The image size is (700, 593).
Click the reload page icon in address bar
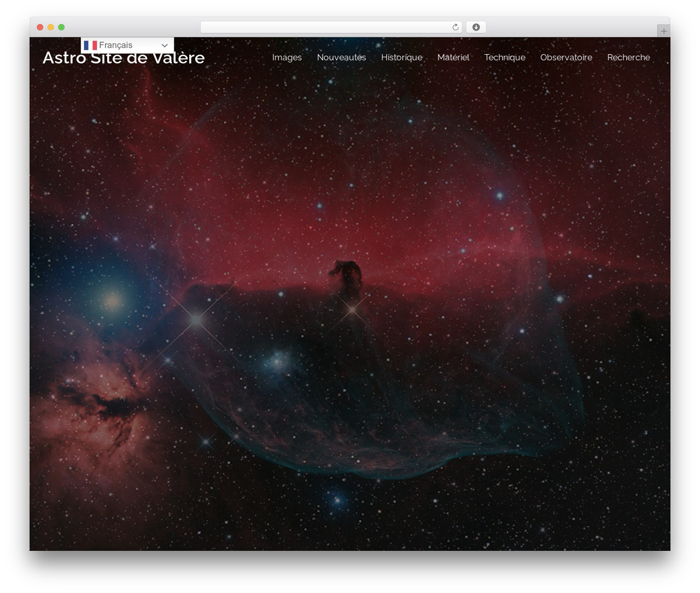[455, 27]
